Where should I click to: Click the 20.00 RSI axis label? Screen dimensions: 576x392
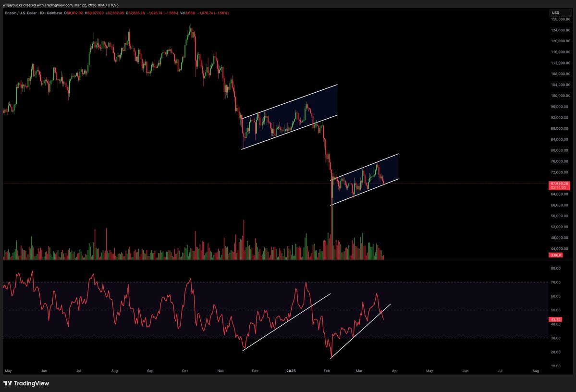[556, 352]
